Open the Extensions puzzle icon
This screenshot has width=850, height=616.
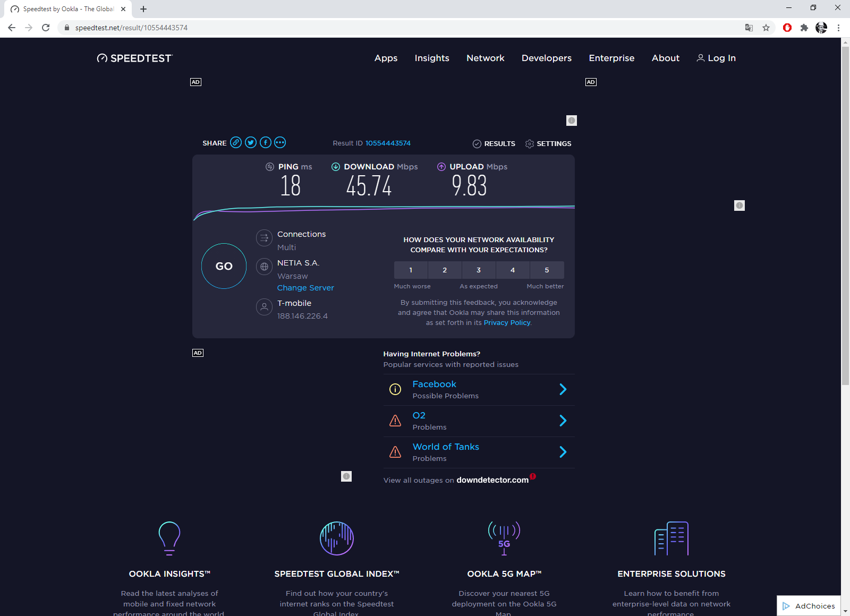[x=804, y=28]
